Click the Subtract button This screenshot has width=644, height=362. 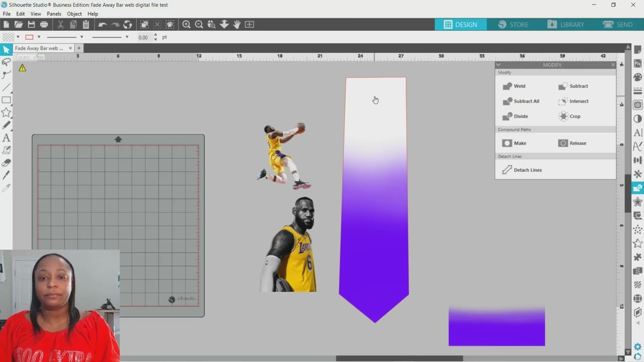click(573, 86)
